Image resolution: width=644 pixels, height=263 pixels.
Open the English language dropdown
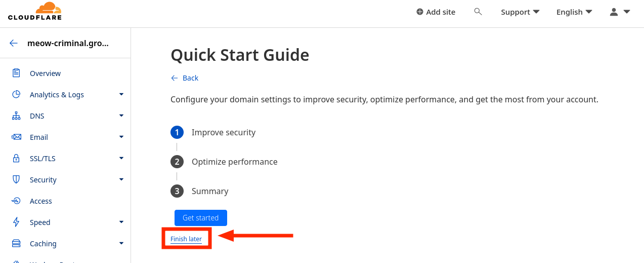pyautogui.click(x=574, y=12)
